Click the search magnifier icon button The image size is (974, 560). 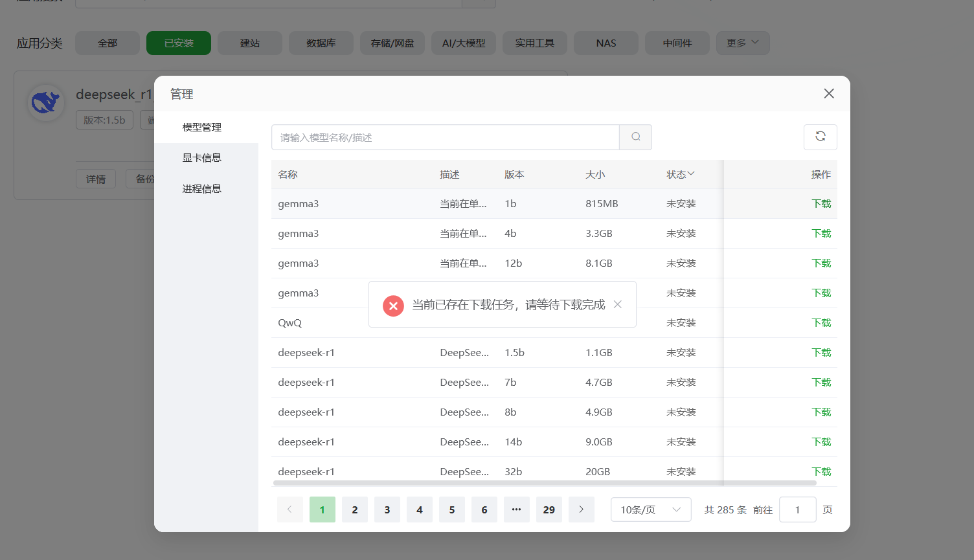[635, 137]
